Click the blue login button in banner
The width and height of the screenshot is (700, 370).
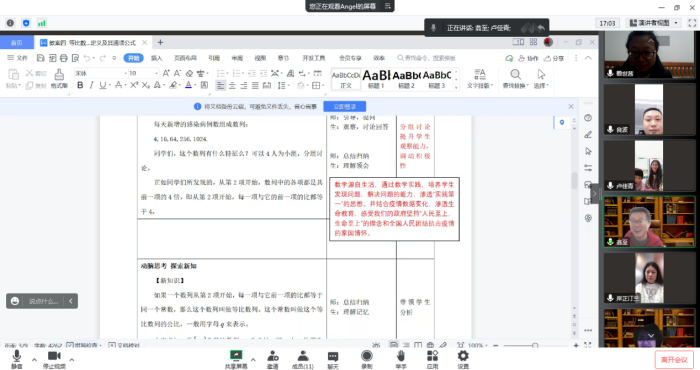click(x=345, y=107)
